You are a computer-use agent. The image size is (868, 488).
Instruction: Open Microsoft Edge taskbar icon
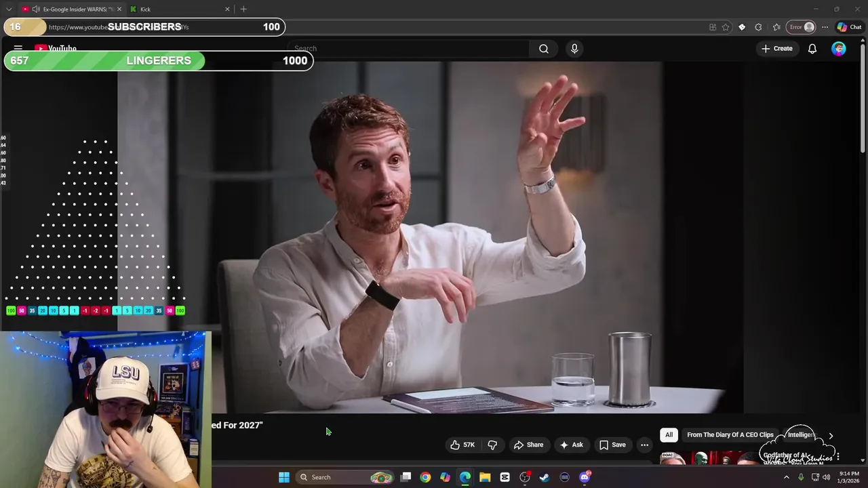(x=465, y=477)
